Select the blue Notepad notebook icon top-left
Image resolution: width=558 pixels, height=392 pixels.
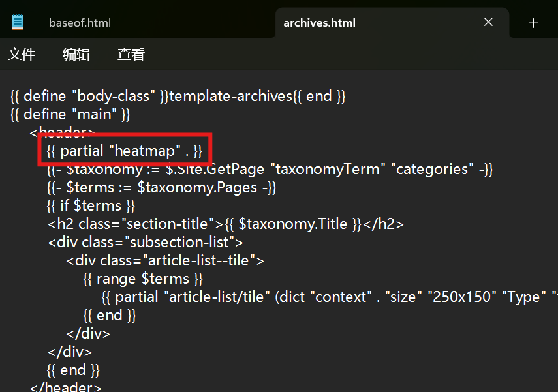(x=17, y=21)
